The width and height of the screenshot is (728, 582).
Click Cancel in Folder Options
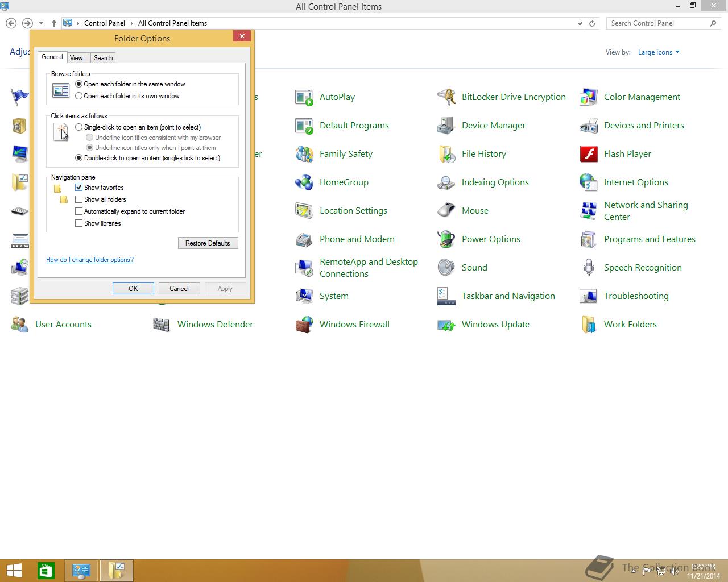coord(179,289)
